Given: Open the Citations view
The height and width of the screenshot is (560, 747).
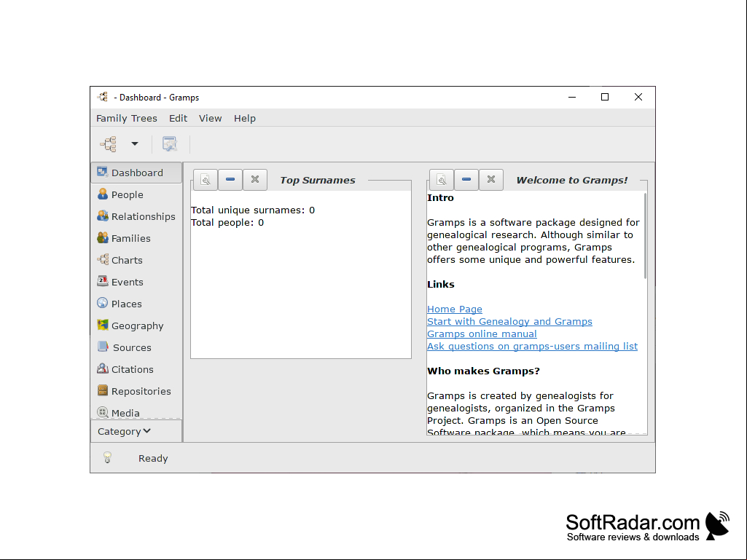Looking at the screenshot, I should pyautogui.click(x=136, y=369).
